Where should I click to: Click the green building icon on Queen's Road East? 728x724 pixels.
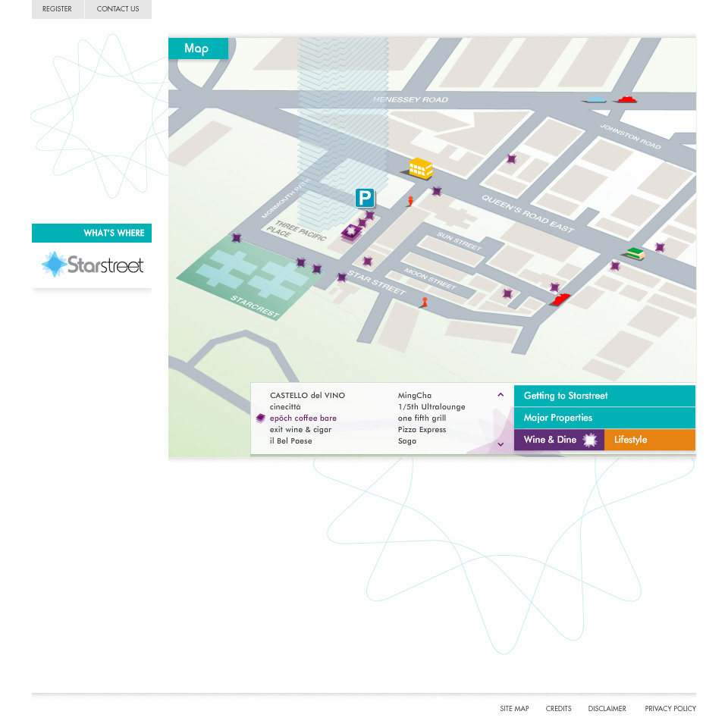(635, 254)
